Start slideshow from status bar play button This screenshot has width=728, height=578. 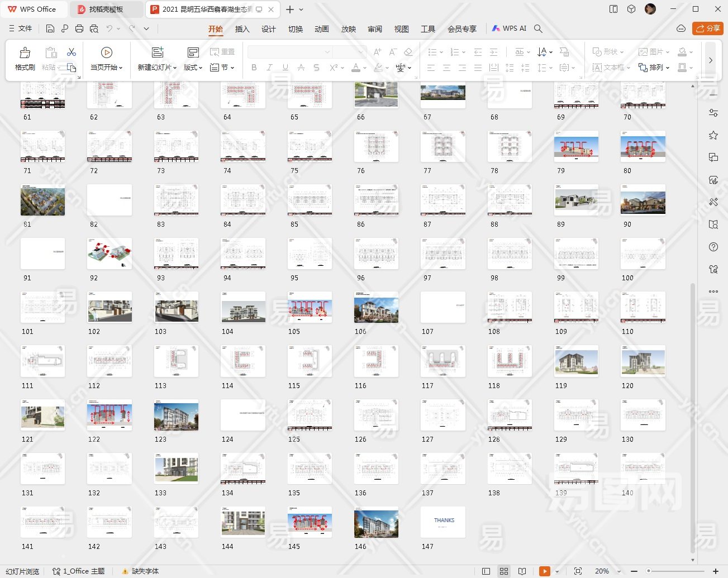(544, 571)
